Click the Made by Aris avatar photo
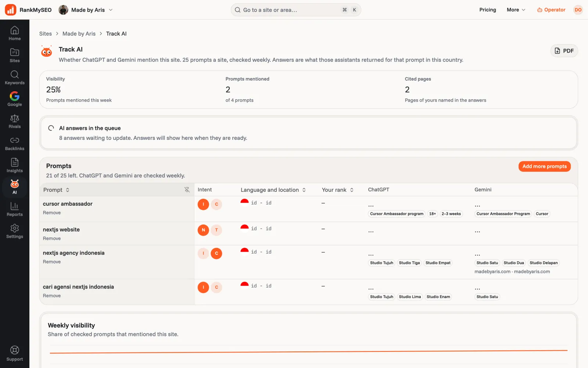Image resolution: width=588 pixels, height=368 pixels. tap(63, 10)
